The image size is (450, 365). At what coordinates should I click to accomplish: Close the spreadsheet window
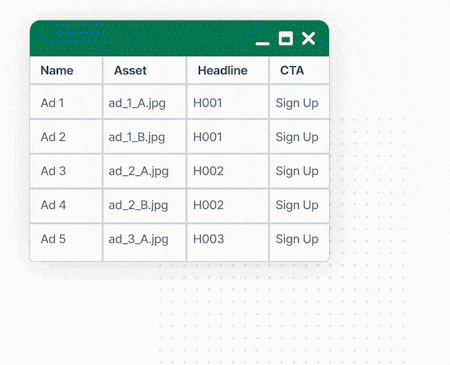tap(308, 38)
